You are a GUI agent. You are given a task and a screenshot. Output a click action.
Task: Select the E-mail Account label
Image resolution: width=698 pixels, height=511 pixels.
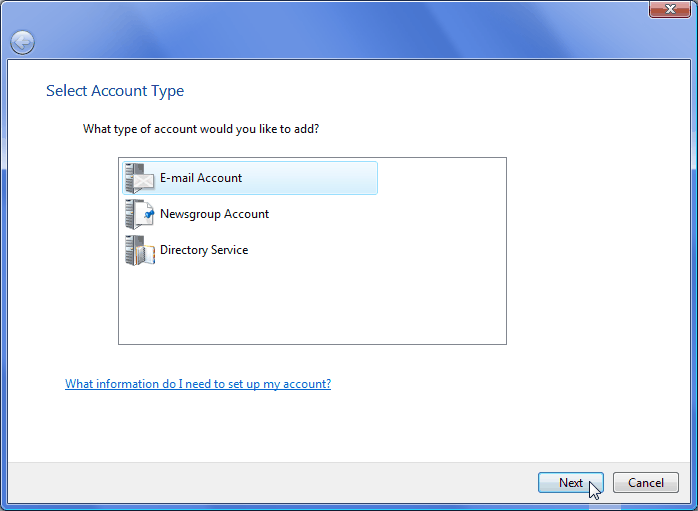pos(201,178)
